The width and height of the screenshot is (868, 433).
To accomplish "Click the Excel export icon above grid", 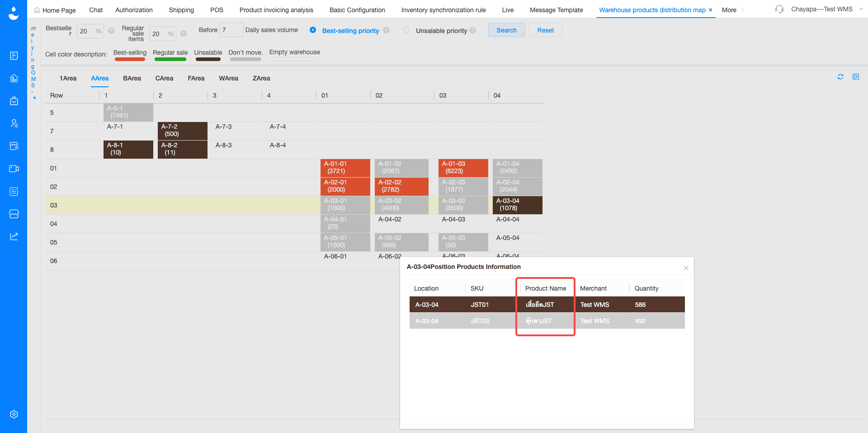I will (x=855, y=77).
